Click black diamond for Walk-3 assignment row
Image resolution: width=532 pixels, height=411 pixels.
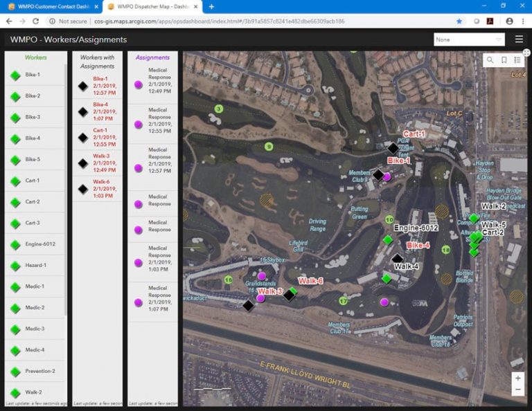tap(83, 163)
